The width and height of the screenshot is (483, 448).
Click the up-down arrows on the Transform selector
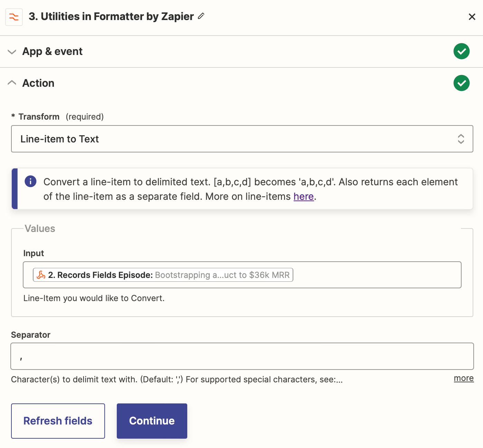pos(461,139)
